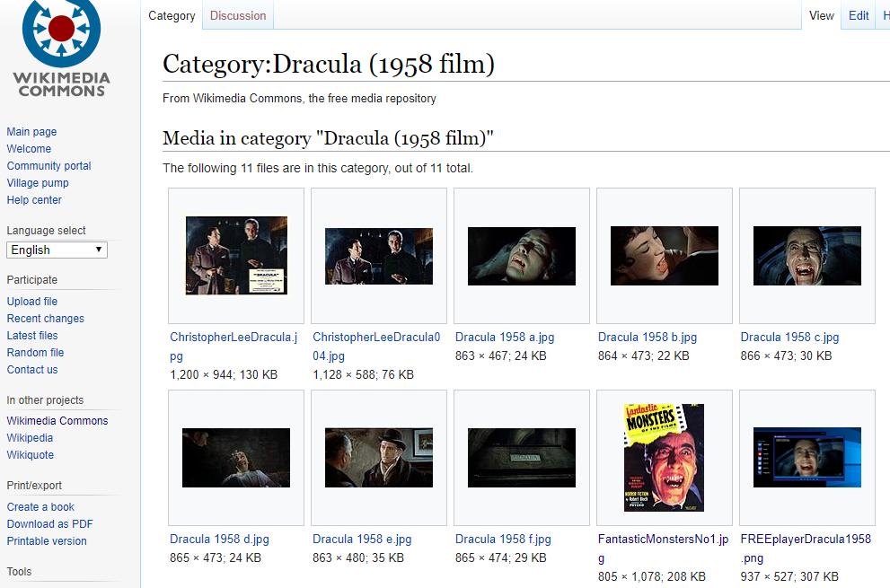Click Dracula 1958 f.jpg file link

(503, 540)
